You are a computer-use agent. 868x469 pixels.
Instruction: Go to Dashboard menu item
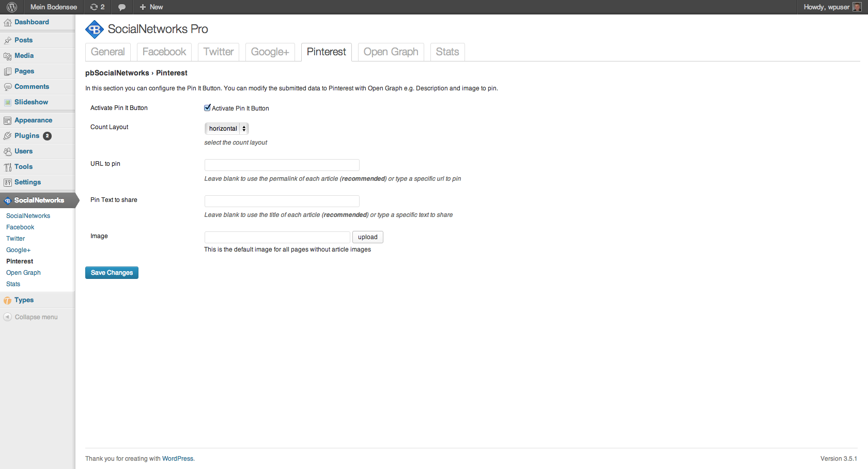(32, 22)
